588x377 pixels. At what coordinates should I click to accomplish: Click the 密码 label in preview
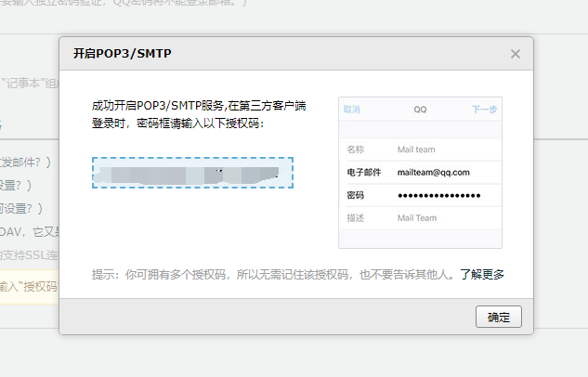pyautogui.click(x=355, y=196)
